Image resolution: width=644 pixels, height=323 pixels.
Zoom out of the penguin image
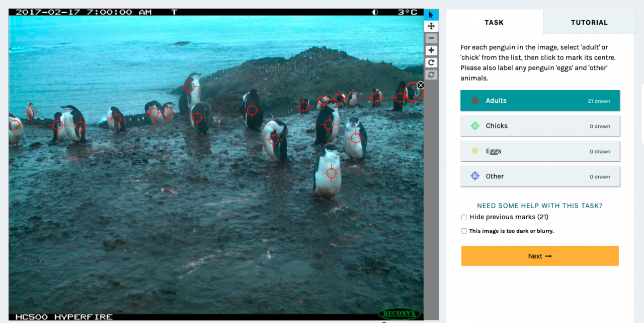point(431,38)
